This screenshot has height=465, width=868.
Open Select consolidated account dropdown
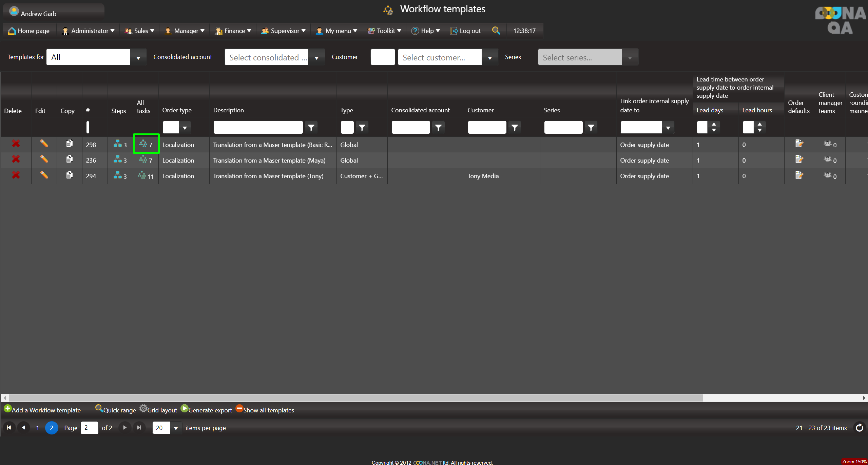[x=316, y=57]
